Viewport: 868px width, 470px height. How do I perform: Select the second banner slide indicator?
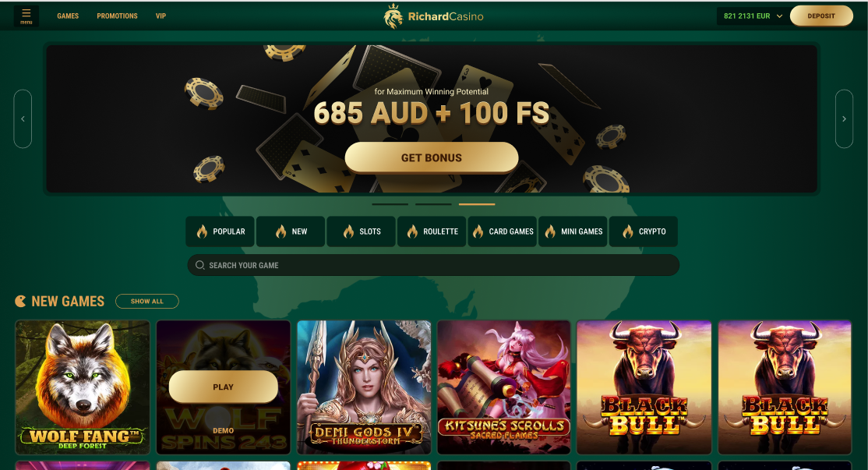pos(433,204)
